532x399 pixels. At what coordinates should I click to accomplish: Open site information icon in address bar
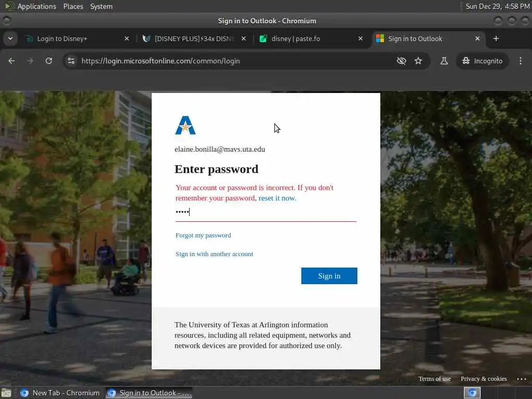tap(71, 61)
